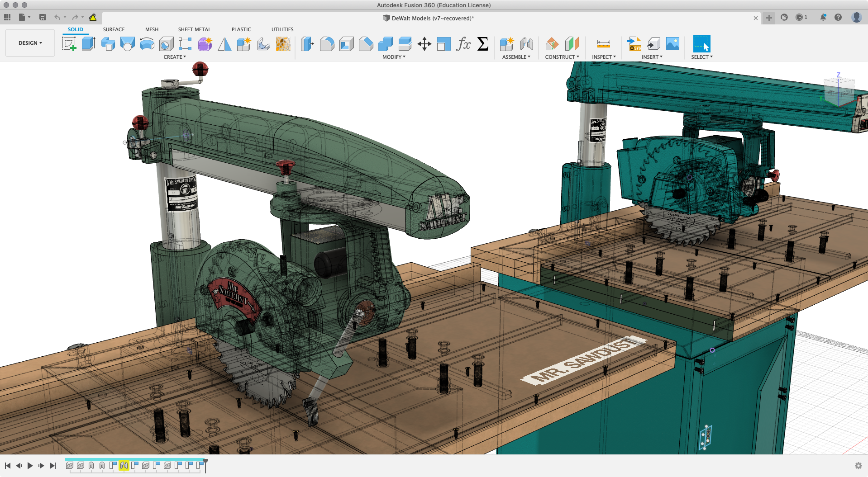This screenshot has height=477, width=868.
Task: Activate the Move/Copy tool
Action: pyautogui.click(x=424, y=44)
